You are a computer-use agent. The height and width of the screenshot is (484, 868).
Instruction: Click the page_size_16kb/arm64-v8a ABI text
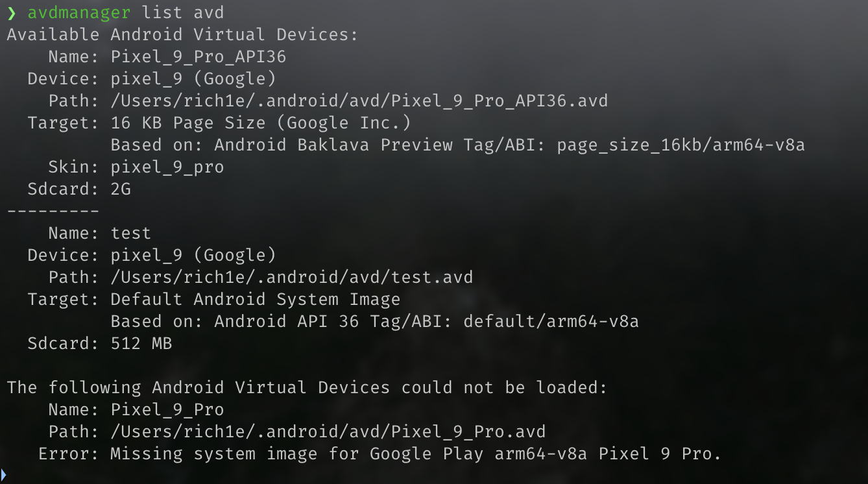[x=681, y=145]
